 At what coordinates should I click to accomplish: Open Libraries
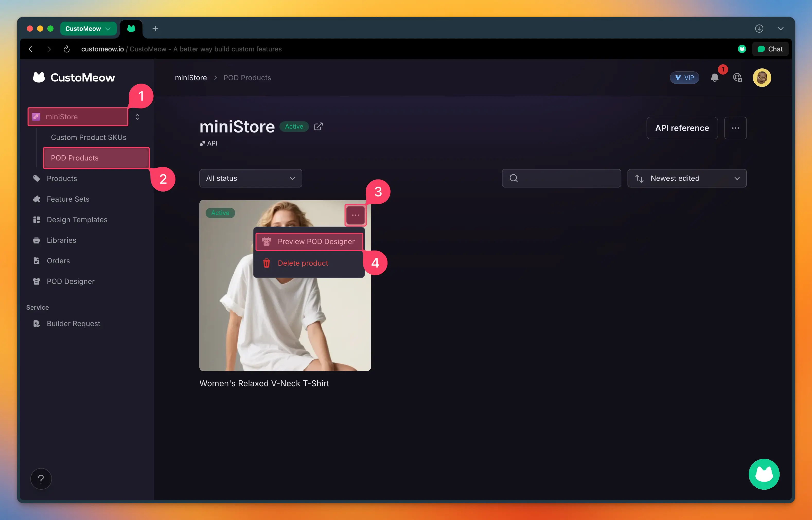pos(61,240)
